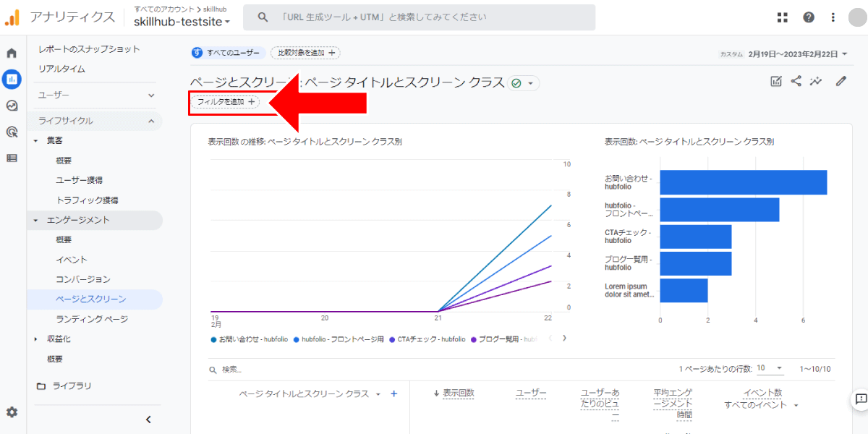Open the Advertising icon in left rail

(12, 132)
